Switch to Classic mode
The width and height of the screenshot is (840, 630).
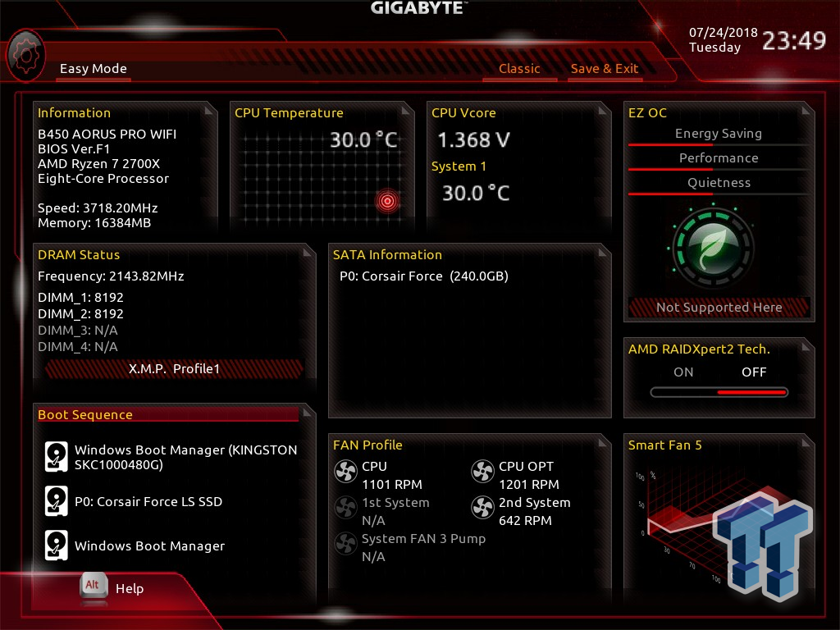tap(519, 69)
